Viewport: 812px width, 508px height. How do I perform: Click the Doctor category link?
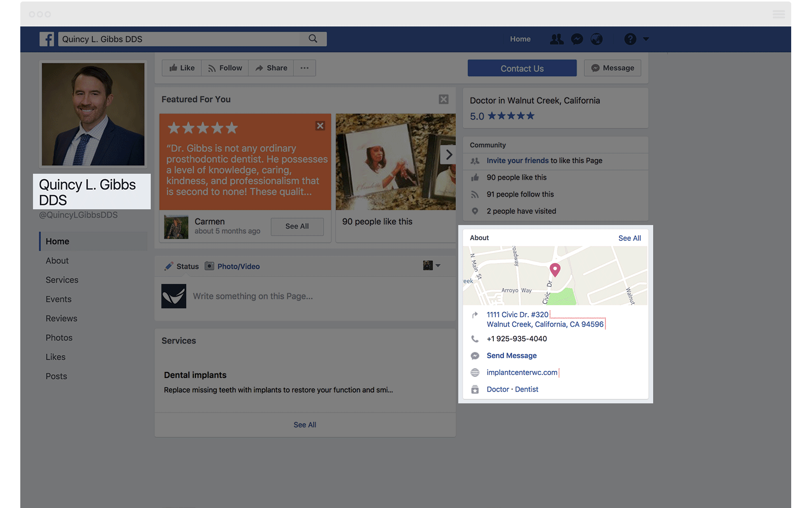(x=498, y=389)
